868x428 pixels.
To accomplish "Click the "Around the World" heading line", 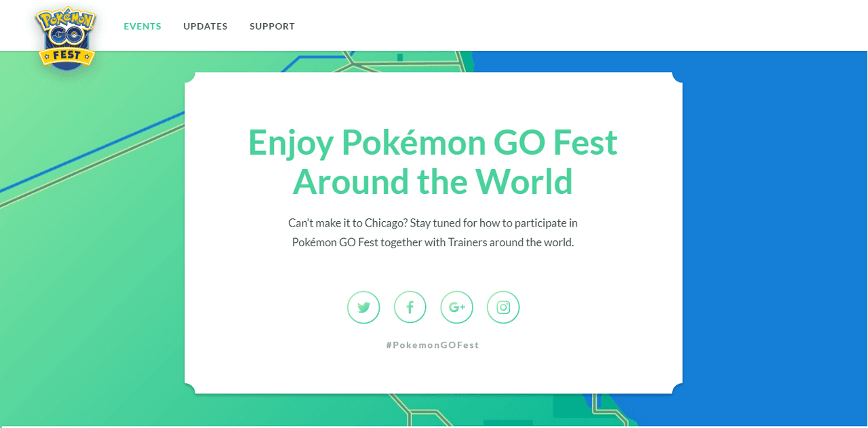I will click(x=433, y=182).
